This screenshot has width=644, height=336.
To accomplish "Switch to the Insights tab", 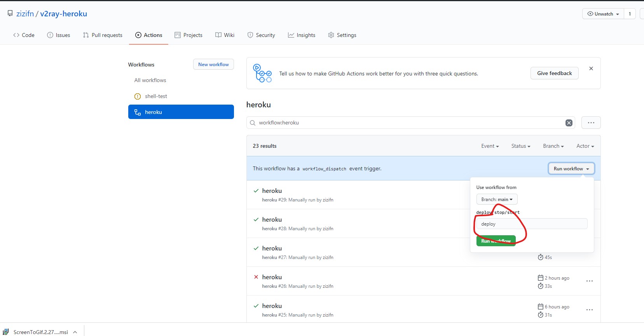I will [302, 35].
